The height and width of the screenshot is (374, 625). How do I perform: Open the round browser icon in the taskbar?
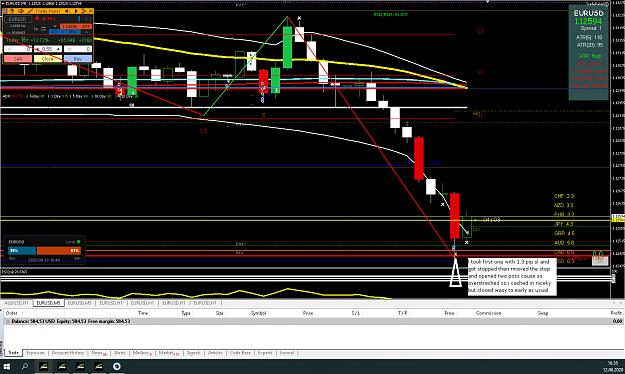click(x=117, y=366)
